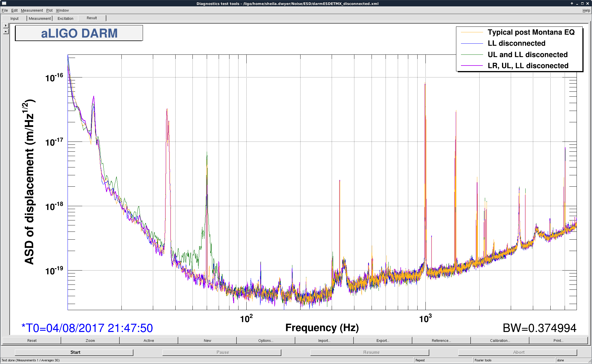The width and height of the screenshot is (592, 364).
Task: Open the Plot menu
Action: 49,10
